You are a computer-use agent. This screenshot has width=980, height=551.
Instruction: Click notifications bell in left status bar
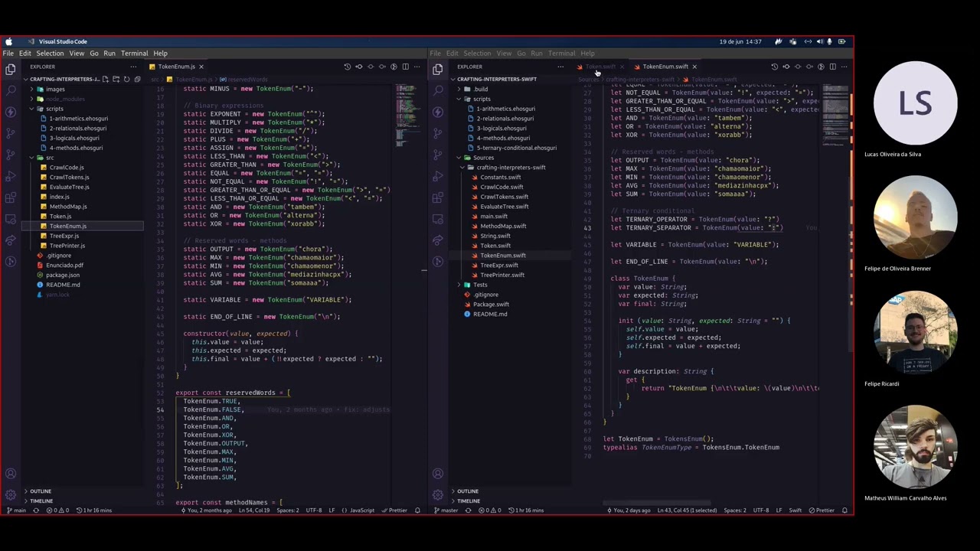coord(417,510)
